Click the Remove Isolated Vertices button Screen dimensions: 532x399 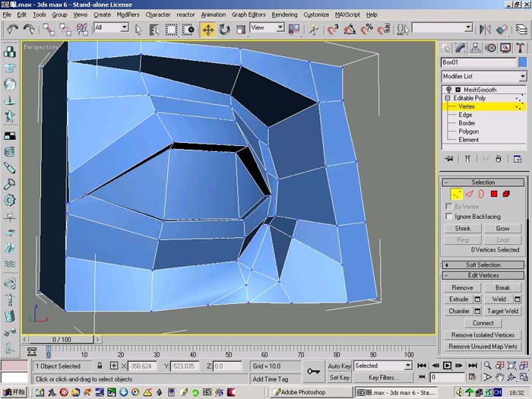(x=483, y=335)
